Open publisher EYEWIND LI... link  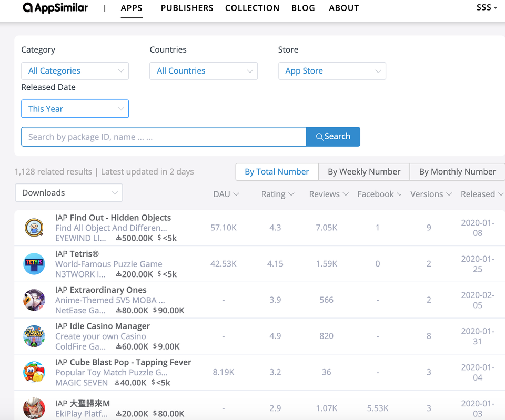click(x=80, y=238)
